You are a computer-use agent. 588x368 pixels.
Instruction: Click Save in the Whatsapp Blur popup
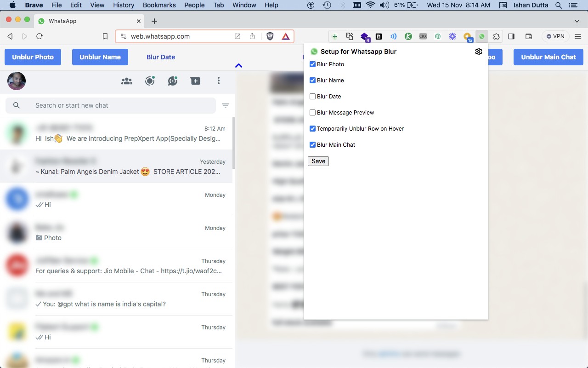(318, 161)
